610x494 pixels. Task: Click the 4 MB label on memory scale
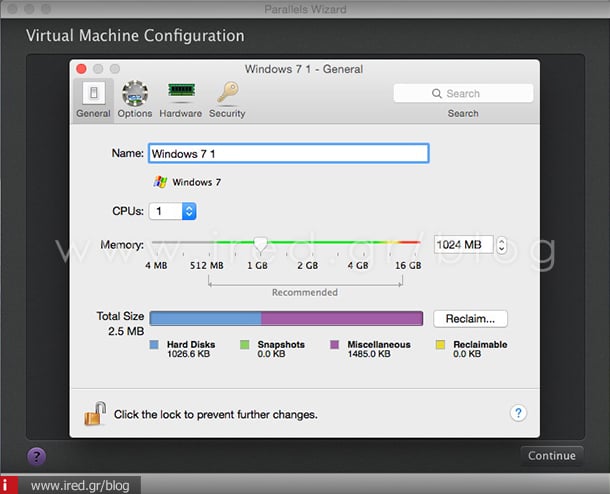[156, 266]
